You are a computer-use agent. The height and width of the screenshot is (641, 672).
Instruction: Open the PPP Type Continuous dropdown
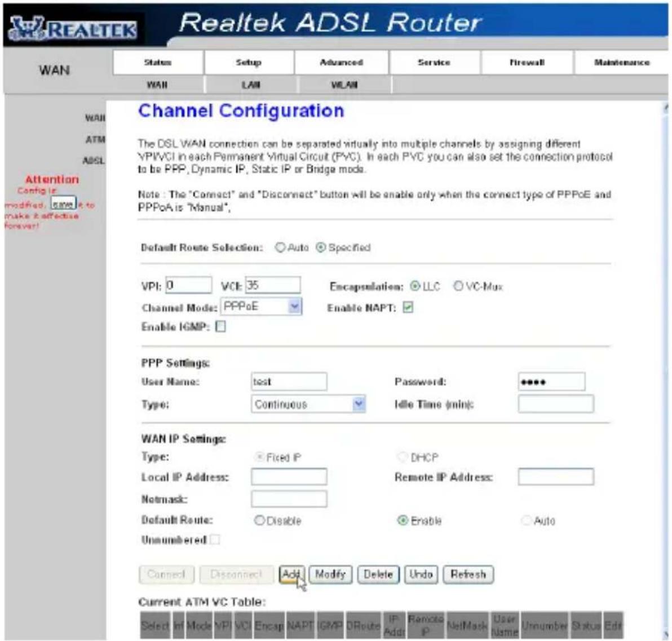pyautogui.click(x=308, y=404)
